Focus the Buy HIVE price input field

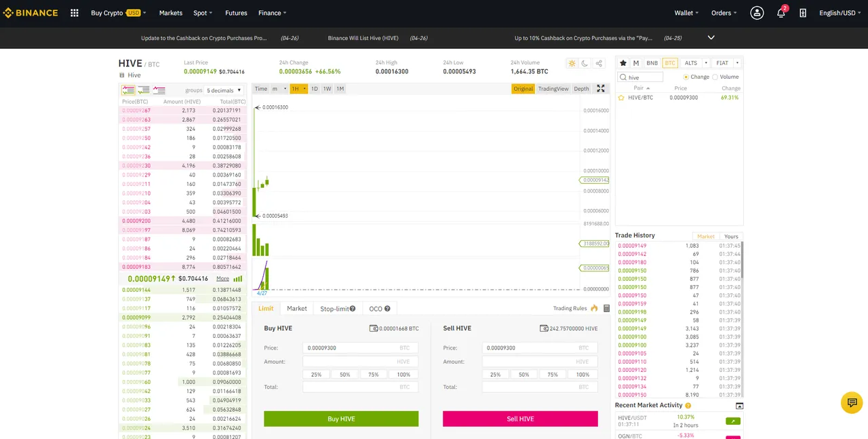(361, 347)
